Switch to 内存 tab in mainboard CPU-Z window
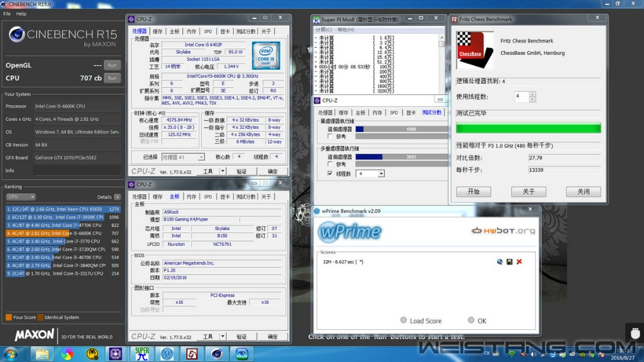644x362 pixels. click(191, 197)
